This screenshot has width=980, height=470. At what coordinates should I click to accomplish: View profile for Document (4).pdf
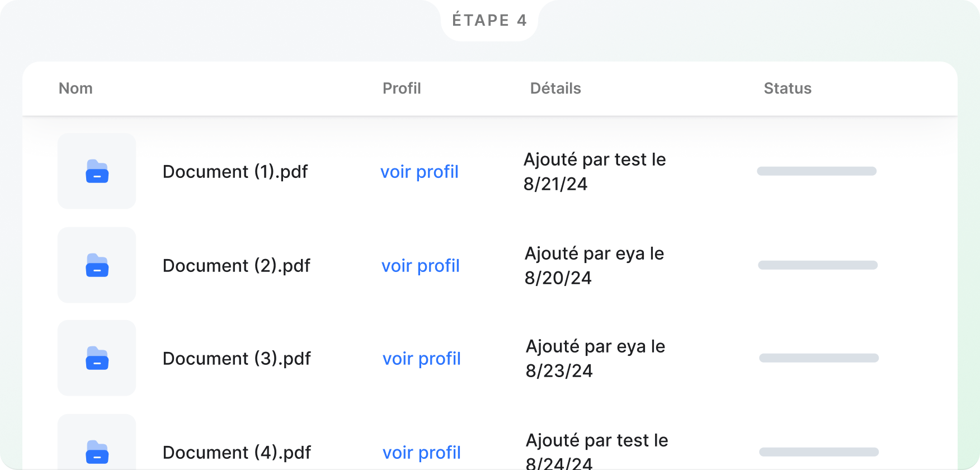pyautogui.click(x=422, y=453)
